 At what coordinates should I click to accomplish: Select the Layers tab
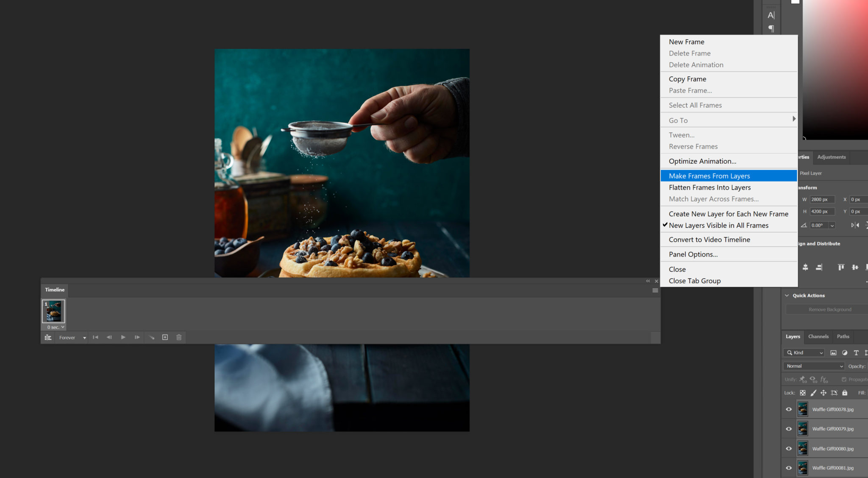(x=793, y=336)
